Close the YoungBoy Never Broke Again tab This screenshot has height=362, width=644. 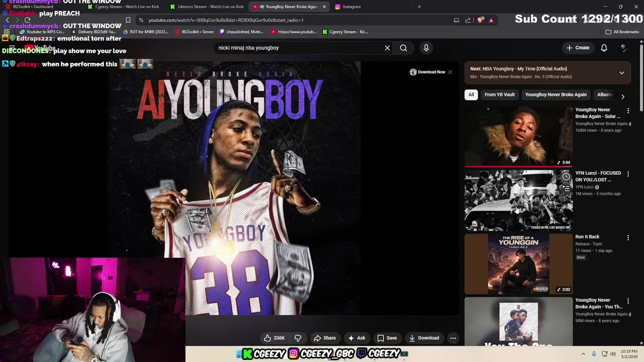click(324, 7)
